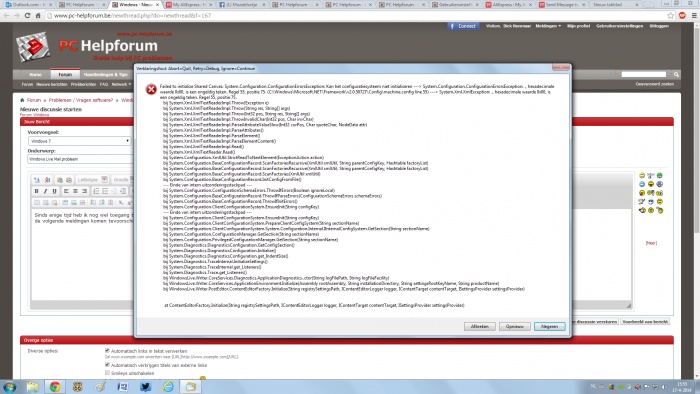Image resolution: width=700 pixels, height=394 pixels.
Task: Open the Word icon in the taskbar
Action: click(123, 386)
